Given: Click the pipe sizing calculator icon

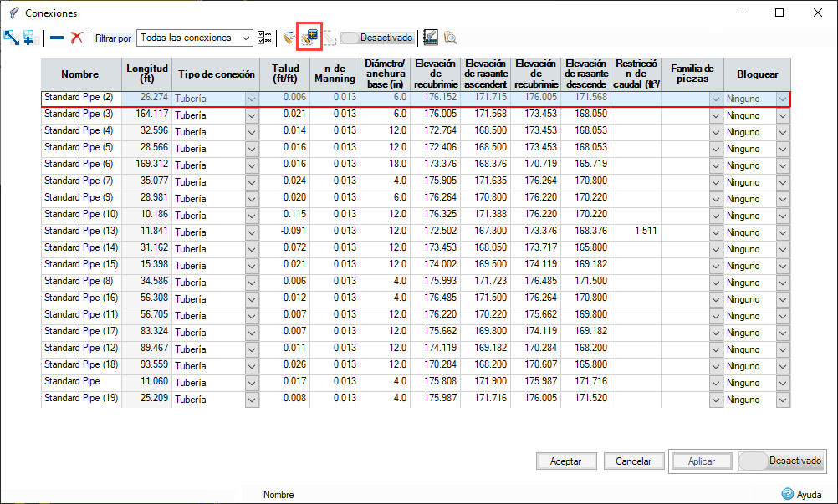Looking at the screenshot, I should point(310,38).
